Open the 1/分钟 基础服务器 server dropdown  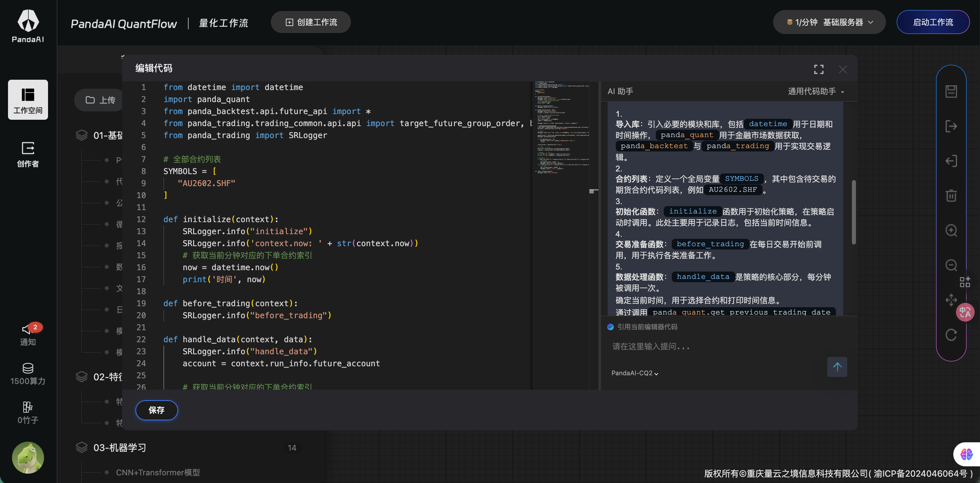(829, 22)
